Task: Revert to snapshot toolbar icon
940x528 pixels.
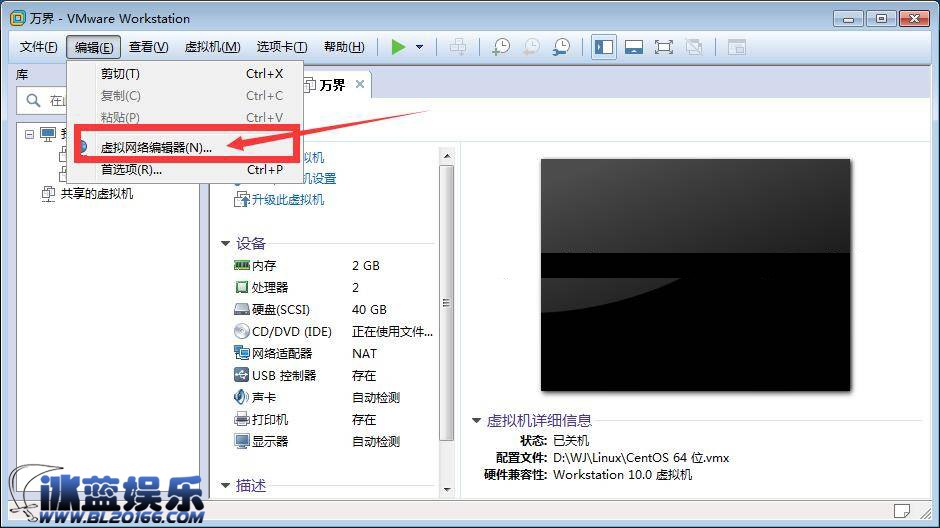Action: click(x=531, y=47)
